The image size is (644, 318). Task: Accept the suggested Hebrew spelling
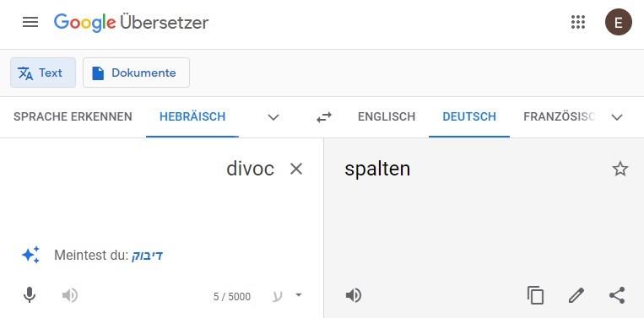(x=147, y=256)
